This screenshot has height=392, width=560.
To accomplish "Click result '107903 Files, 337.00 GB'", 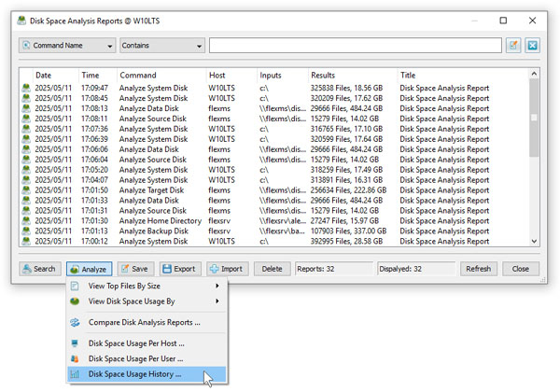I will click(348, 231).
